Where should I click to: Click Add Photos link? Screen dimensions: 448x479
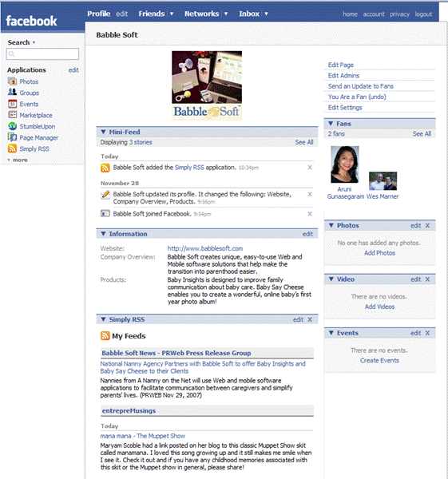click(x=379, y=253)
